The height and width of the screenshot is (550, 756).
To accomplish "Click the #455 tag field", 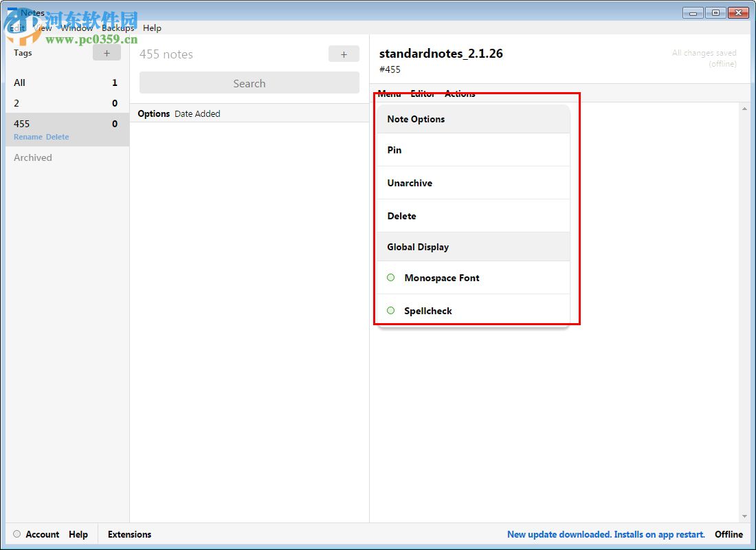I will tap(390, 69).
